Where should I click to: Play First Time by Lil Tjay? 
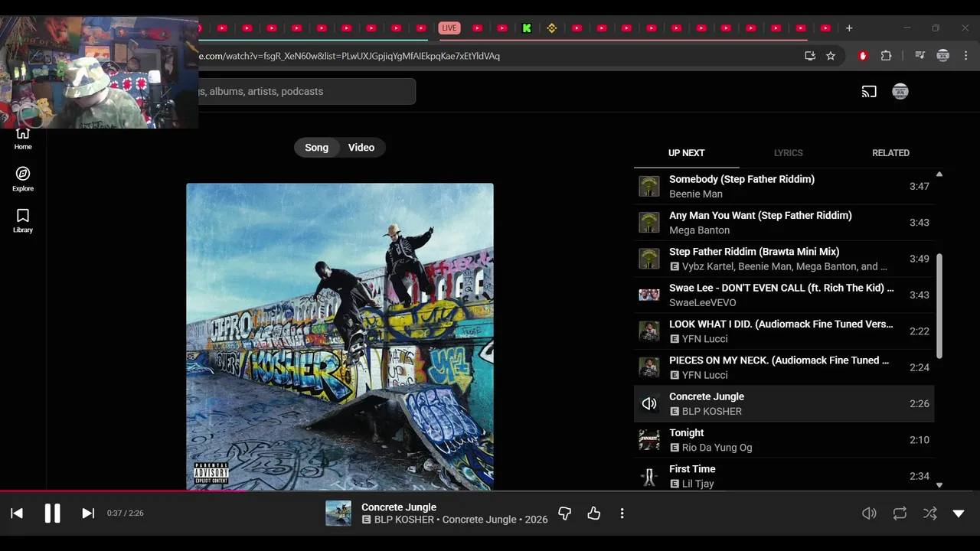pos(784,476)
